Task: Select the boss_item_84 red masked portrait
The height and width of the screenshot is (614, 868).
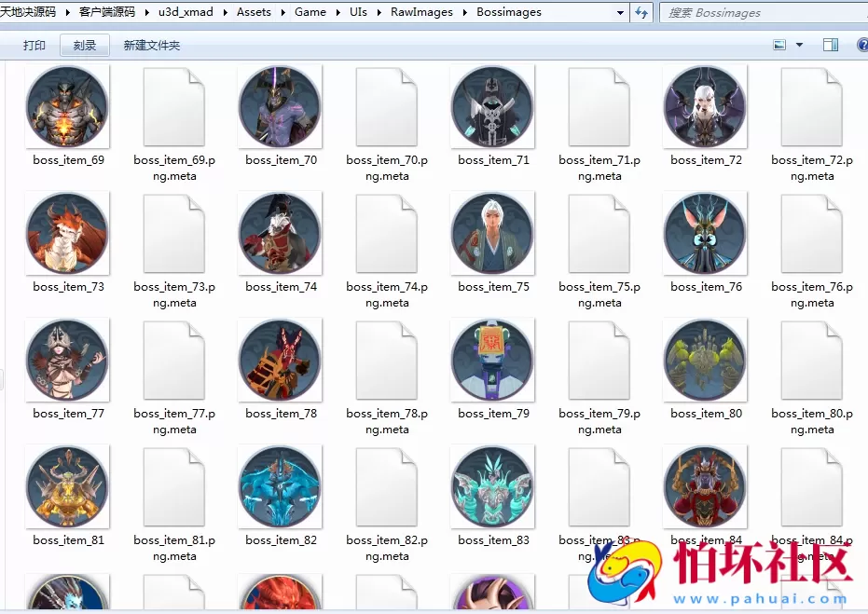Action: coord(705,486)
